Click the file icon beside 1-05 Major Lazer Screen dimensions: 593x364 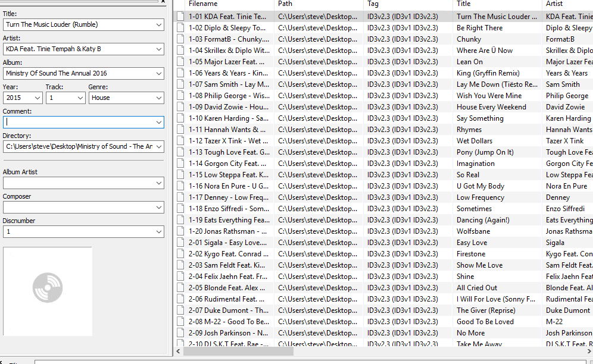[181, 62]
